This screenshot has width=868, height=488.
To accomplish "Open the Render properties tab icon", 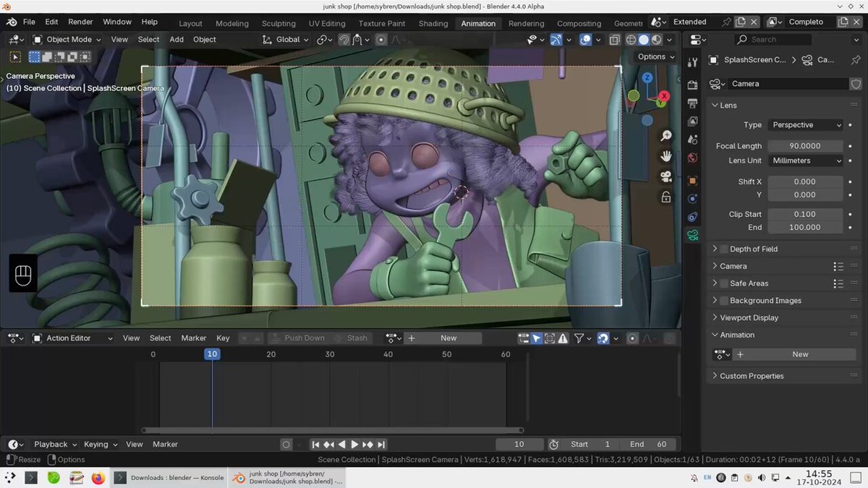I will [x=692, y=85].
